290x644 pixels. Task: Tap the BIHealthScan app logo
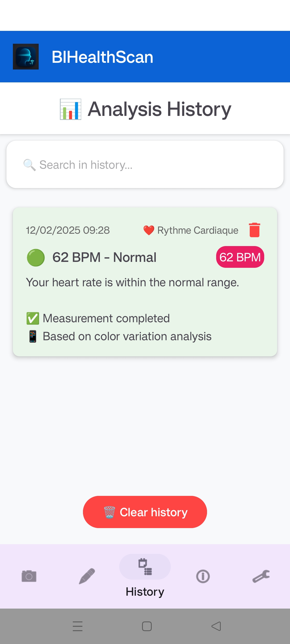pyautogui.click(x=26, y=57)
